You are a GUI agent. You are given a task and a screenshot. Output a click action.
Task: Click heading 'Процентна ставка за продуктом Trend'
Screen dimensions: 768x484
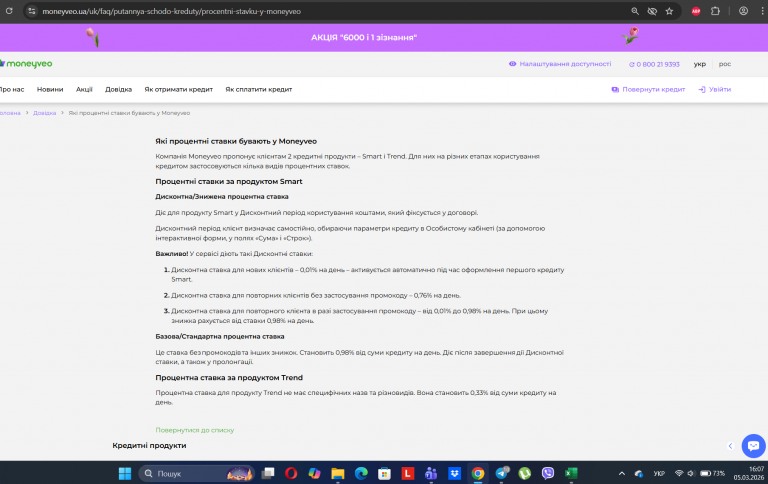(x=229, y=378)
